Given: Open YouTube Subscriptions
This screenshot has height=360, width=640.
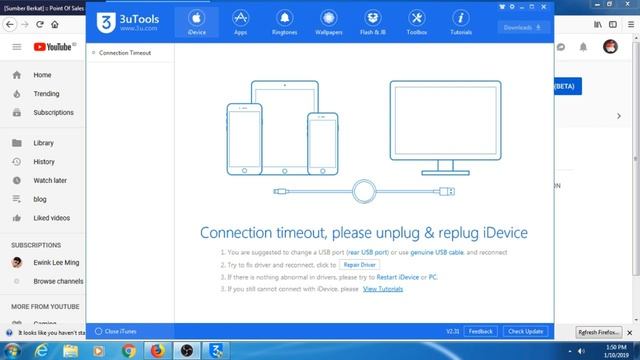Looking at the screenshot, I should 42,113.
